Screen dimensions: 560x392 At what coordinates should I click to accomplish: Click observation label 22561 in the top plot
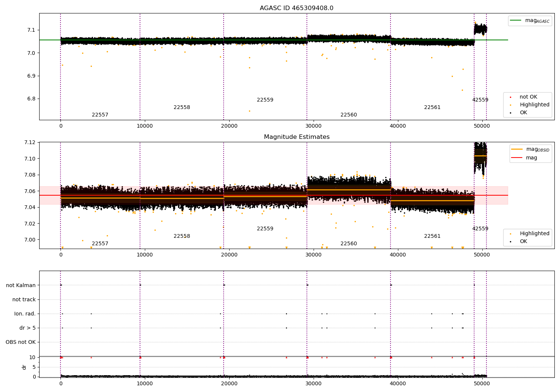432,108
